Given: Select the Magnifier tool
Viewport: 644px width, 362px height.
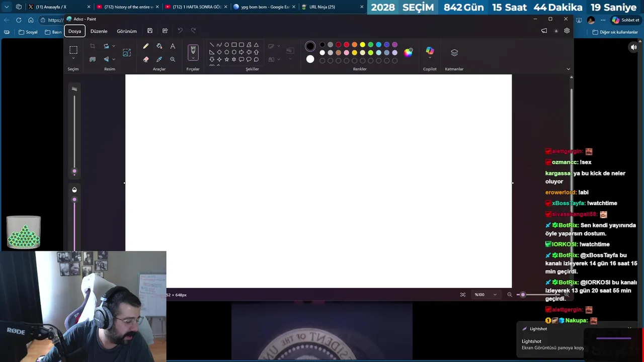Looking at the screenshot, I should 173,59.
